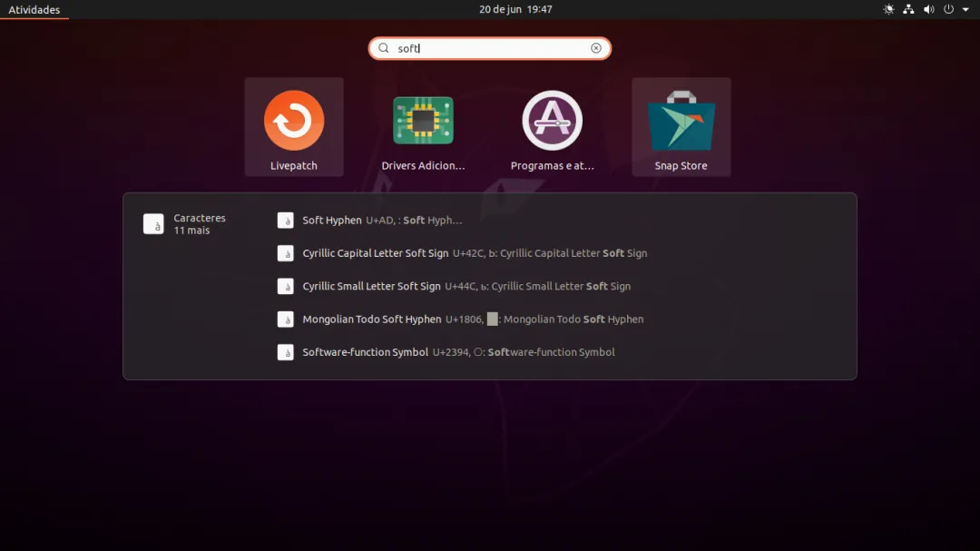Launch Drivers Adicionais app
This screenshot has width=980, height=551.
[x=423, y=127]
